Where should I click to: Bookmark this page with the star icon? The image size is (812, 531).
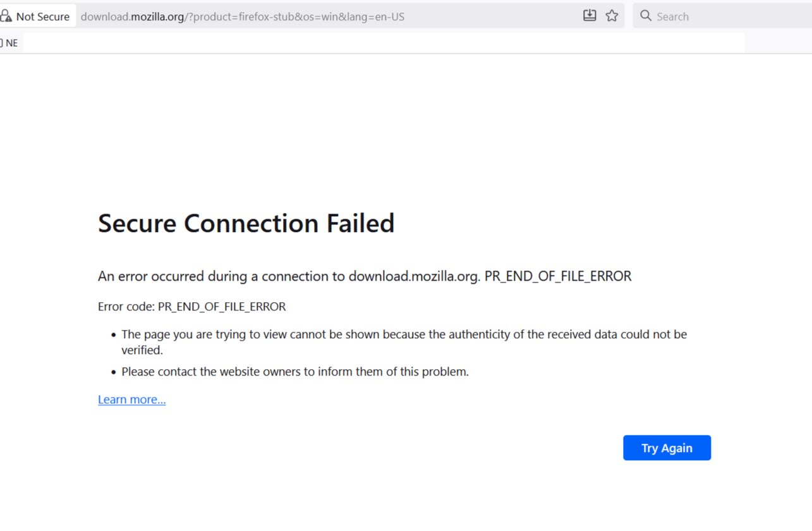[612, 16]
